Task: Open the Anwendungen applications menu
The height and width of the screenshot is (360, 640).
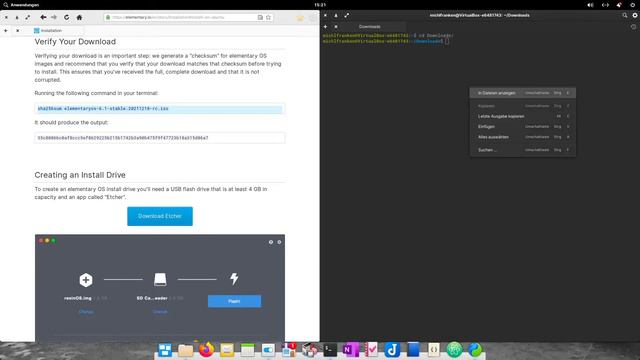Action: click(x=21, y=5)
